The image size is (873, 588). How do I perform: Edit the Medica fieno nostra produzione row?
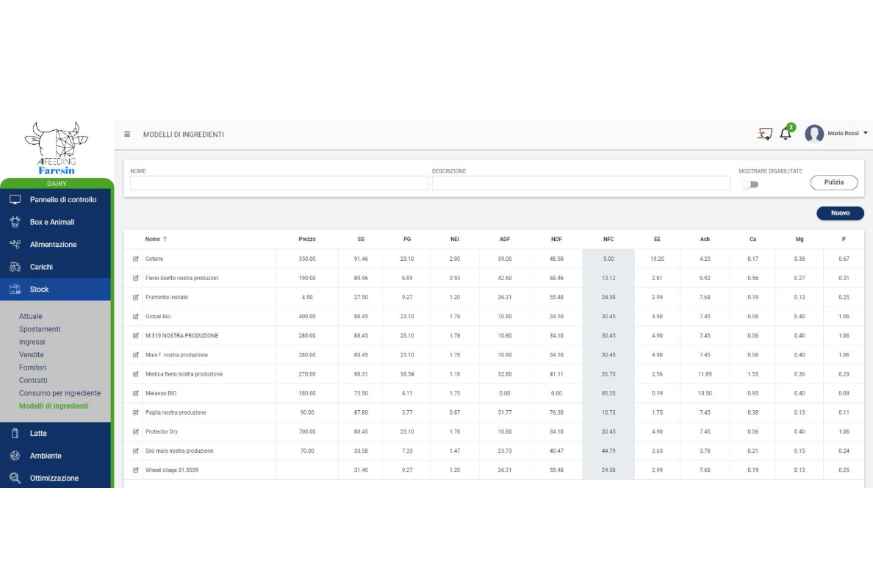tap(135, 374)
